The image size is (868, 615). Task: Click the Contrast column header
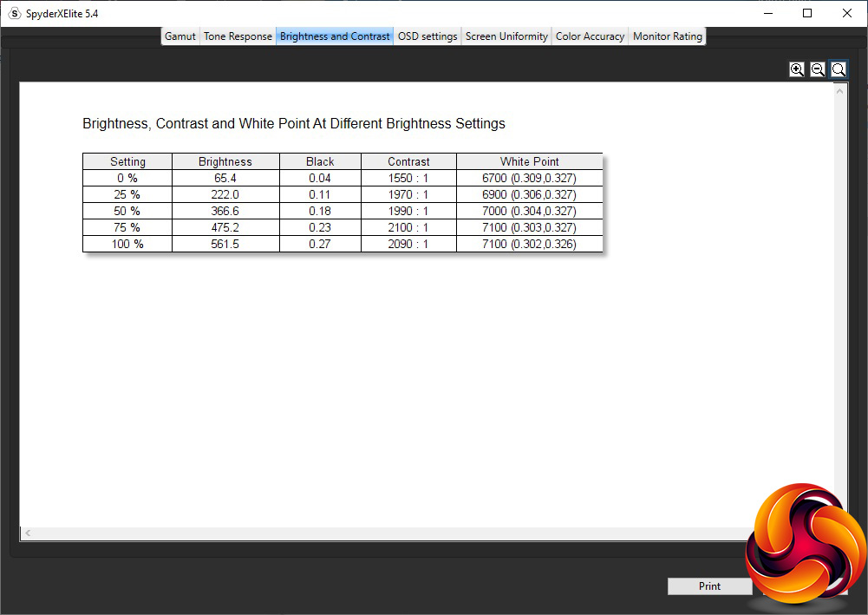click(x=408, y=161)
